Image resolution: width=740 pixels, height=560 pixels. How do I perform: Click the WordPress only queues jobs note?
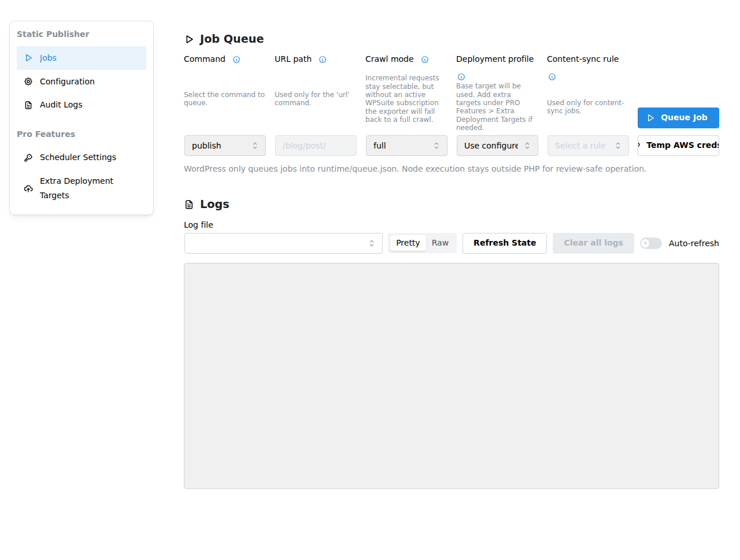tap(415, 169)
